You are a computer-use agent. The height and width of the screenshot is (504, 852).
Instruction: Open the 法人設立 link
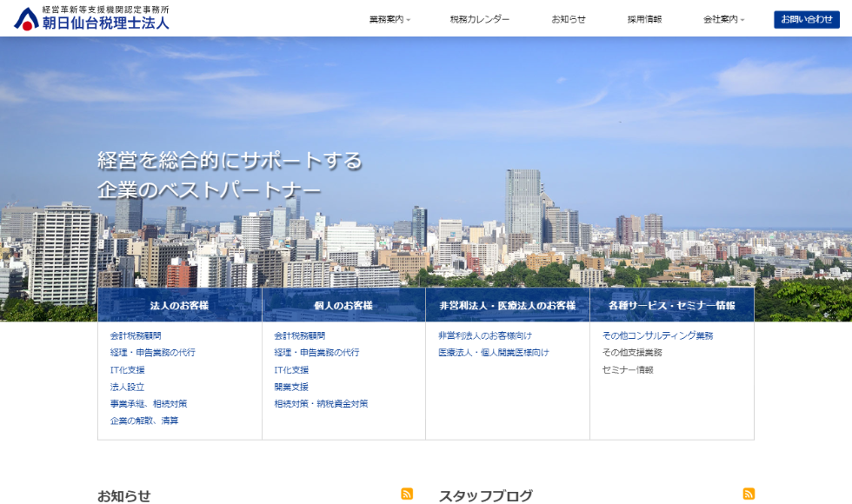tap(127, 387)
